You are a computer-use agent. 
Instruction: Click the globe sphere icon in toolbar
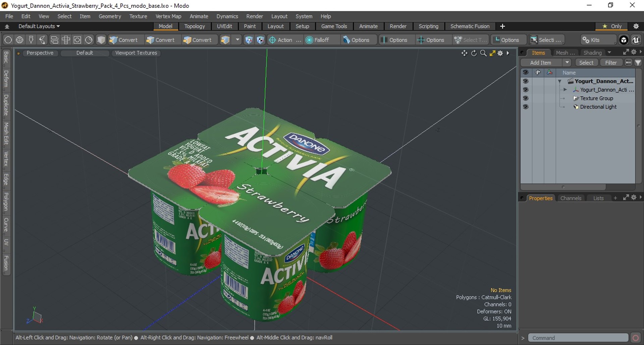click(19, 40)
